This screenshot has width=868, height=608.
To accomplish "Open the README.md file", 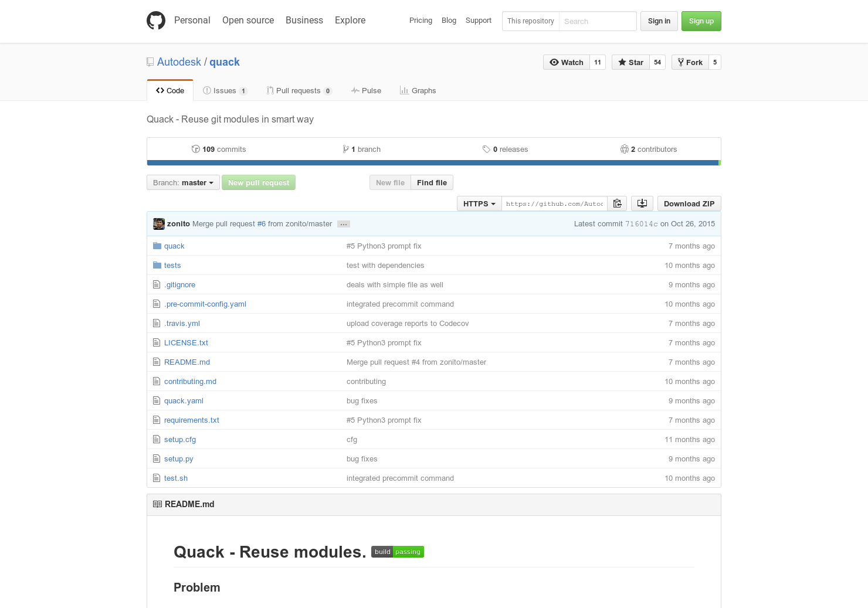I will (x=187, y=362).
